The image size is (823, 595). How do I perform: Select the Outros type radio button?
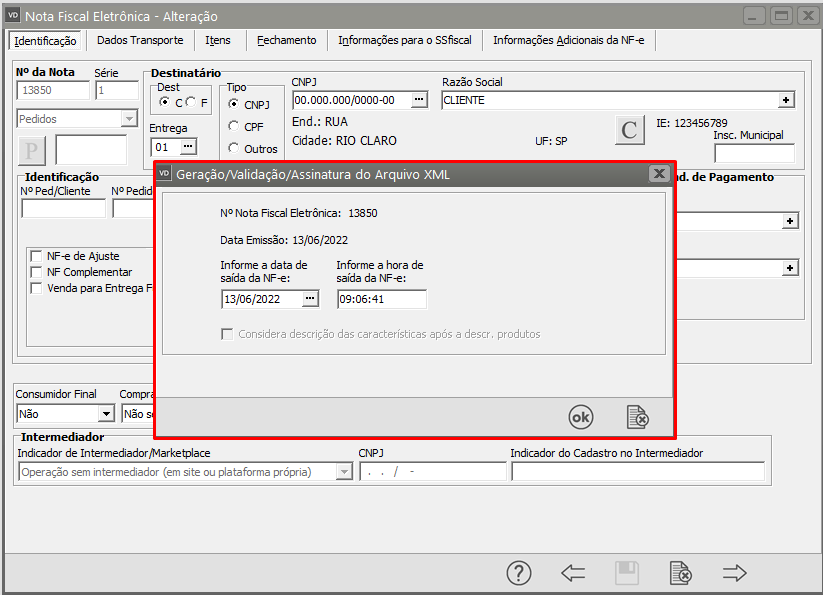tap(234, 148)
